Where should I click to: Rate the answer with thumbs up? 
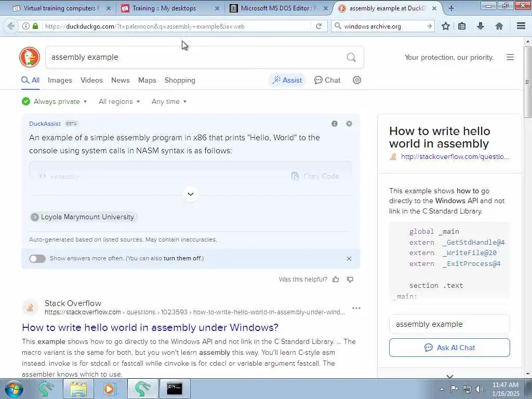[336, 280]
